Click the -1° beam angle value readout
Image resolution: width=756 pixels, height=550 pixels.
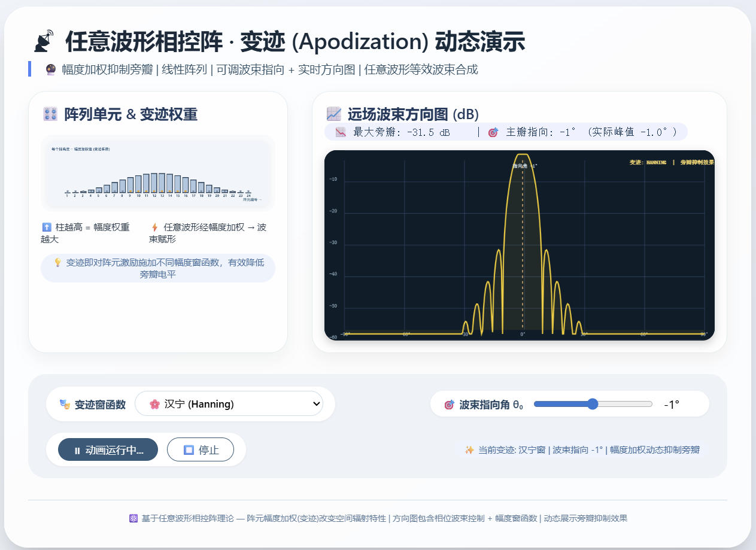click(x=671, y=405)
